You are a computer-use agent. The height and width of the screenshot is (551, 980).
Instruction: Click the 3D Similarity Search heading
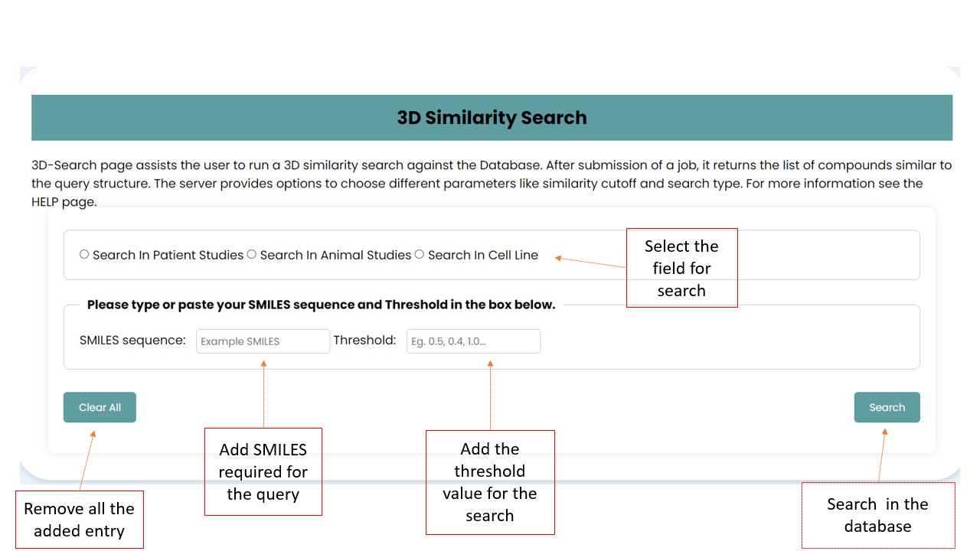pos(492,118)
